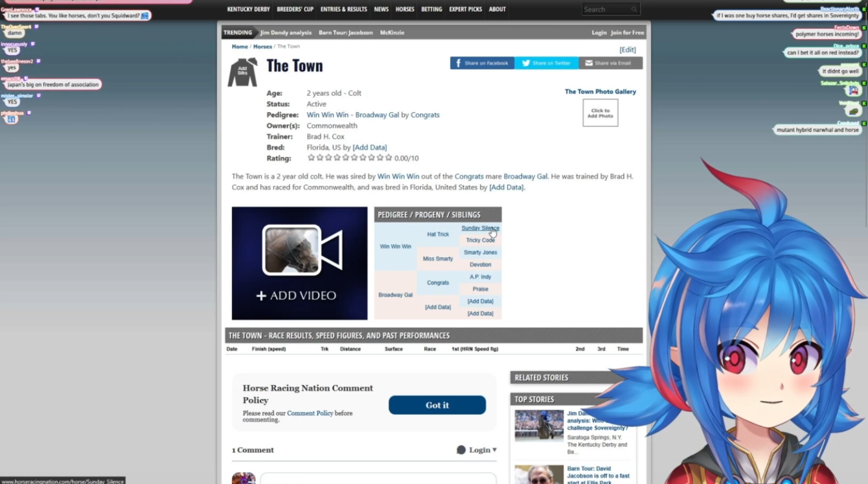Focus the Search input field

[605, 9]
